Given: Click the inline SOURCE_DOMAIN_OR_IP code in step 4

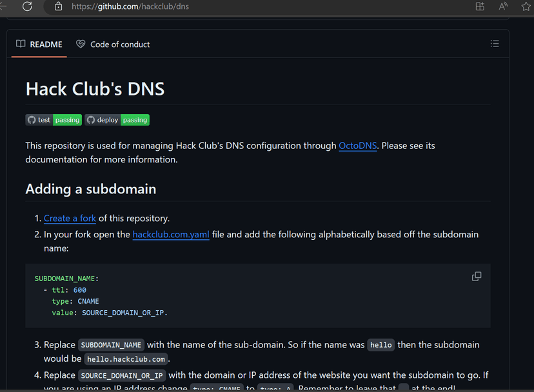Looking at the screenshot, I should 122,376.
